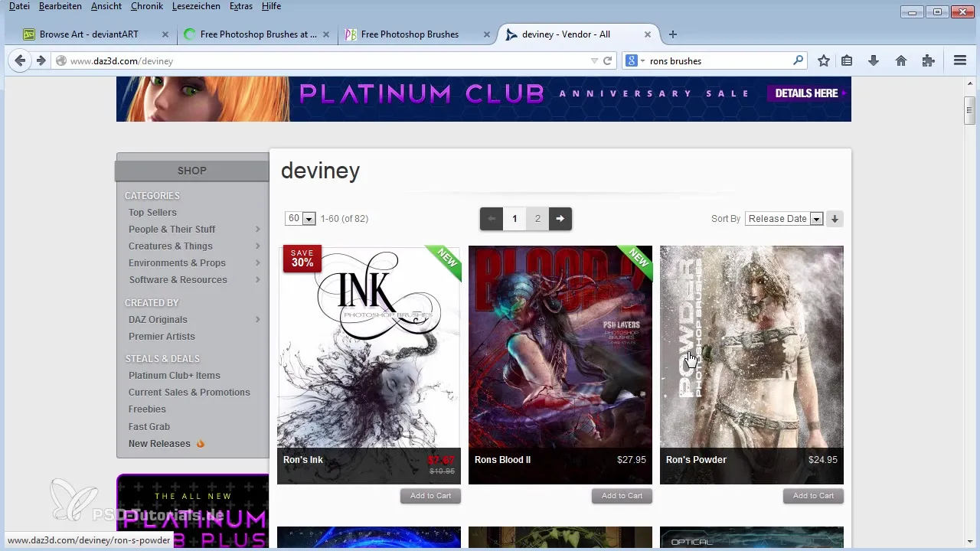Open the Chronik menu
Image resolution: width=980 pixels, height=551 pixels.
coord(147,6)
